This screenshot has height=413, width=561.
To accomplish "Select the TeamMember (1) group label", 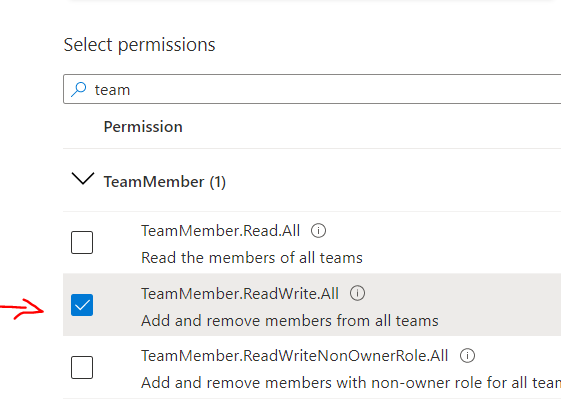I will [165, 182].
